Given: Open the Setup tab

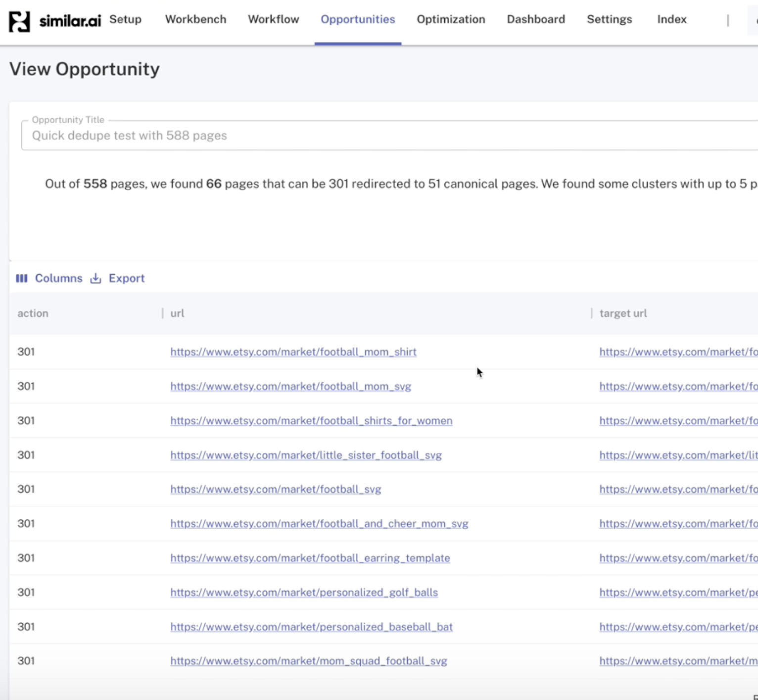Looking at the screenshot, I should tap(125, 19).
